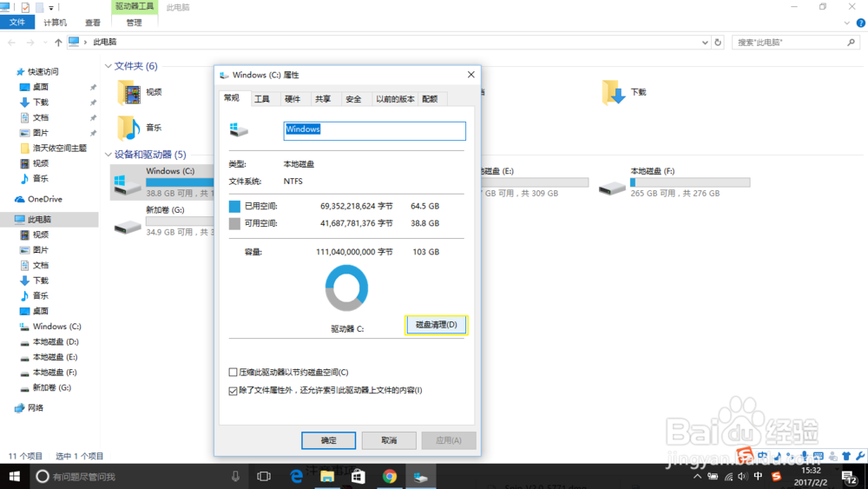
Task: Select the Windows (C:) drive icon in main pane
Action: tap(128, 184)
